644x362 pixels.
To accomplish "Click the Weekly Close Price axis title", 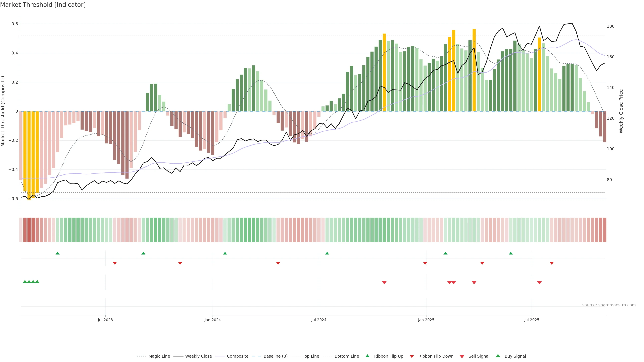I will pyautogui.click(x=621, y=111).
